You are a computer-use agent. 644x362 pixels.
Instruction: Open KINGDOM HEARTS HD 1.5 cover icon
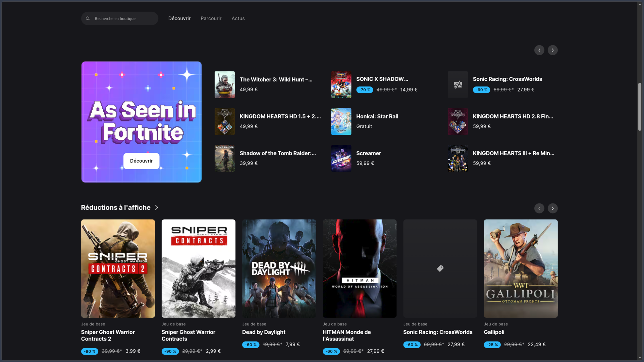(x=225, y=121)
